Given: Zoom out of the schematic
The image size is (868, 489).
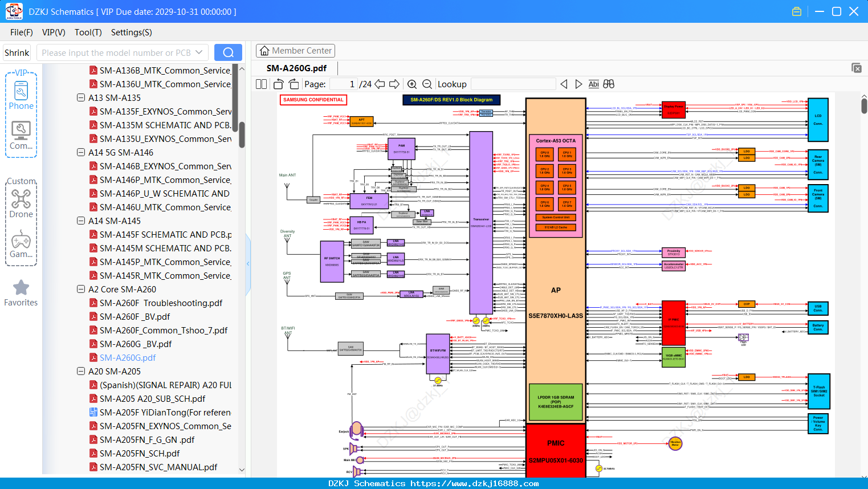Looking at the screenshot, I should (427, 84).
